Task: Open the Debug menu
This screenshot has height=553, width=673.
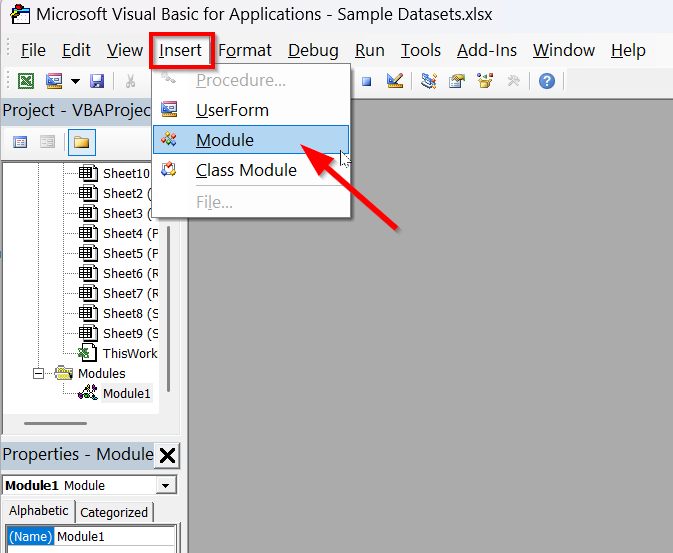Action: tap(313, 50)
